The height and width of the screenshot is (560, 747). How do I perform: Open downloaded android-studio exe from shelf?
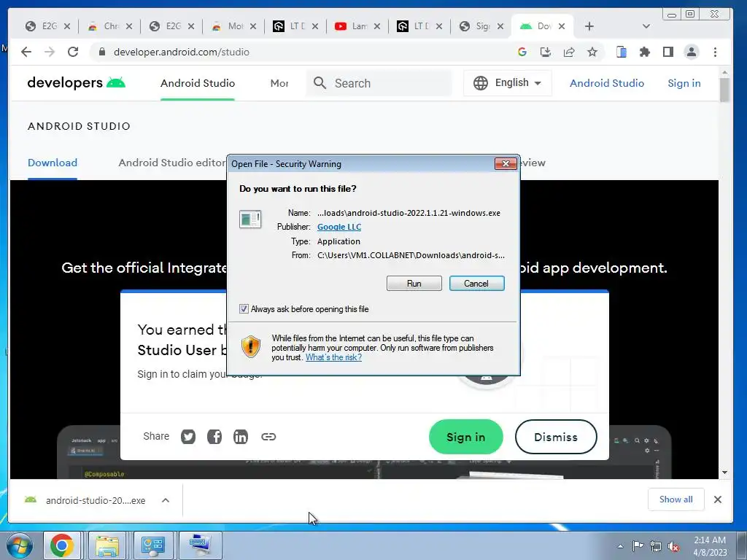point(86,500)
